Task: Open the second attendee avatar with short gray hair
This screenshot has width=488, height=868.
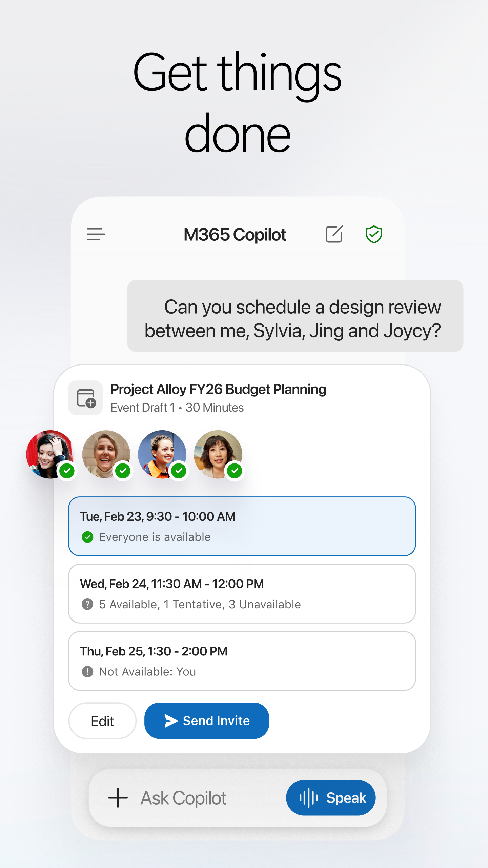Action: [106, 454]
